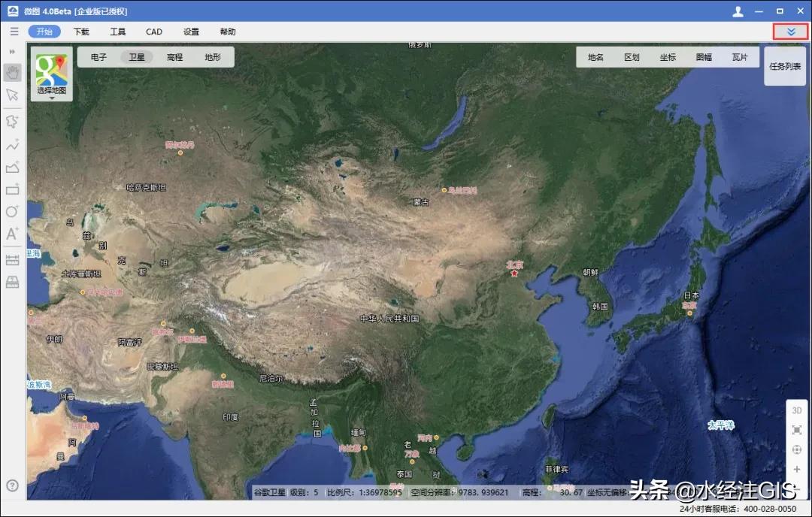The height and width of the screenshot is (517, 812).
Task: Select the polyline drawing tool
Action: click(11, 145)
